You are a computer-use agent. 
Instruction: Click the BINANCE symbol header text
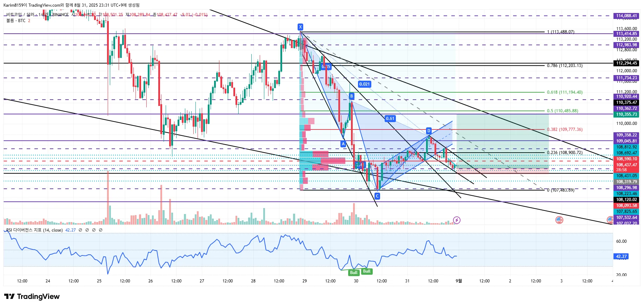pyautogui.click(x=60, y=15)
